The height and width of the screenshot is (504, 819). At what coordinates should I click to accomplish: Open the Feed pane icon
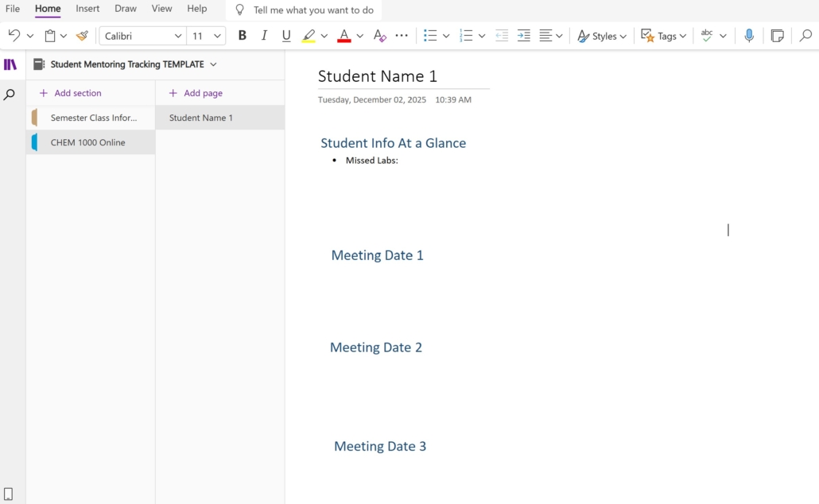point(777,36)
